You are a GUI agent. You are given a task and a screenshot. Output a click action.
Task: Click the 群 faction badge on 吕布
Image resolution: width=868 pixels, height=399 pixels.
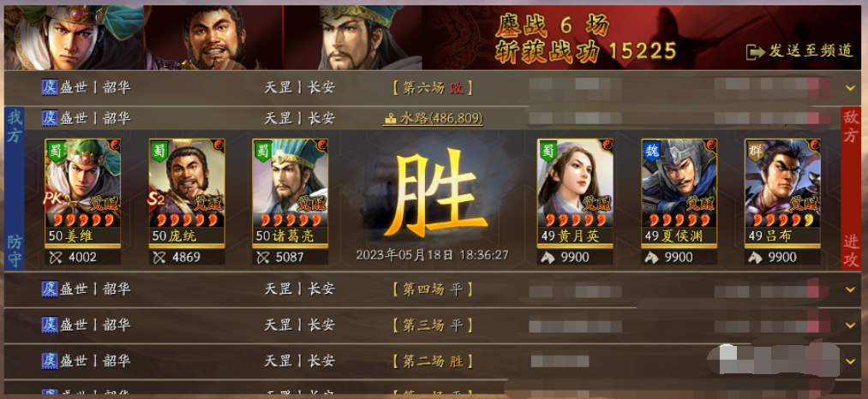point(756,151)
